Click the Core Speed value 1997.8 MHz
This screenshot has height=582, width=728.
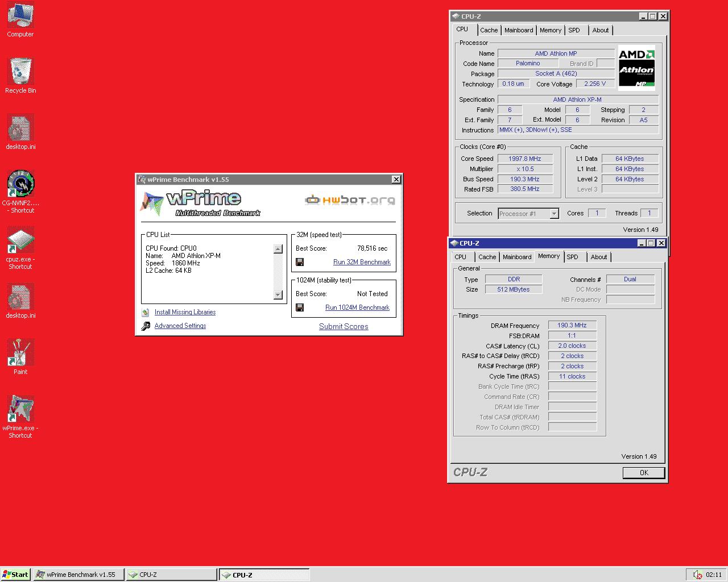[x=525, y=159]
